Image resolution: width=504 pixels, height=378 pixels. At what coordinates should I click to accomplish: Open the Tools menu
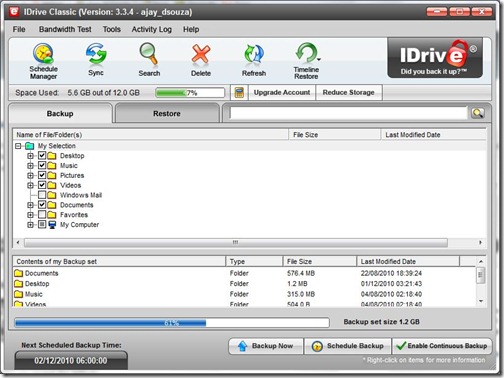[x=111, y=29]
